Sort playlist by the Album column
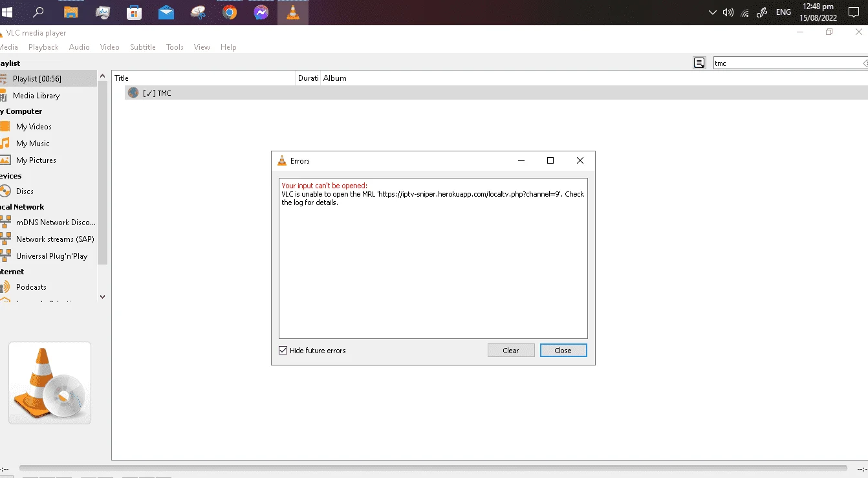Viewport: 868px width, 478px height. click(x=594, y=78)
